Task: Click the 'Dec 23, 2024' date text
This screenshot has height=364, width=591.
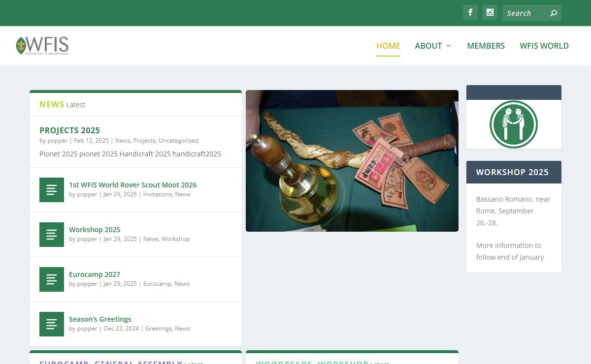Action: [x=121, y=329]
